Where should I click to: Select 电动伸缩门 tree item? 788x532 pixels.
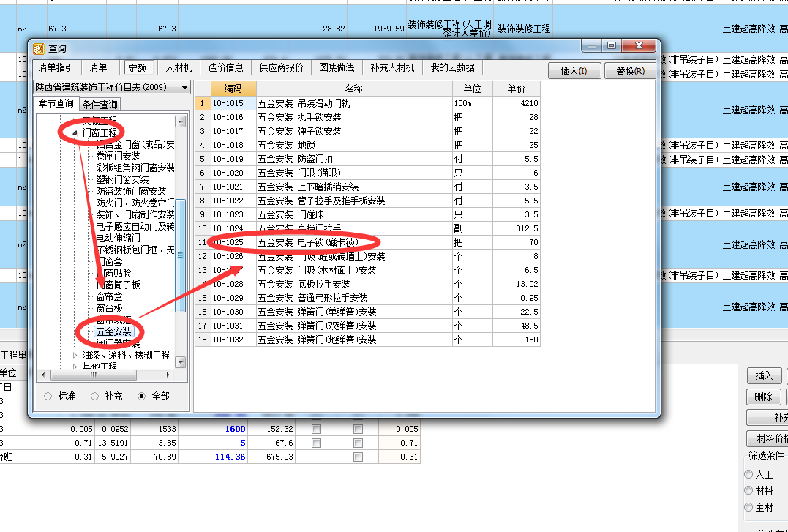click(118, 238)
